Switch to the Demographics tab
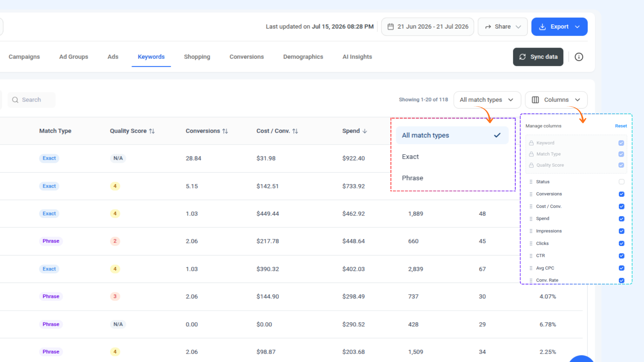 tap(303, 57)
